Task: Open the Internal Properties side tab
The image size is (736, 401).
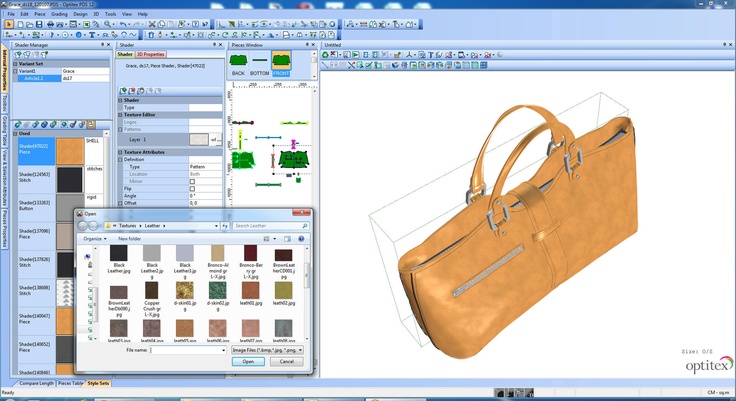Action: click(x=4, y=68)
